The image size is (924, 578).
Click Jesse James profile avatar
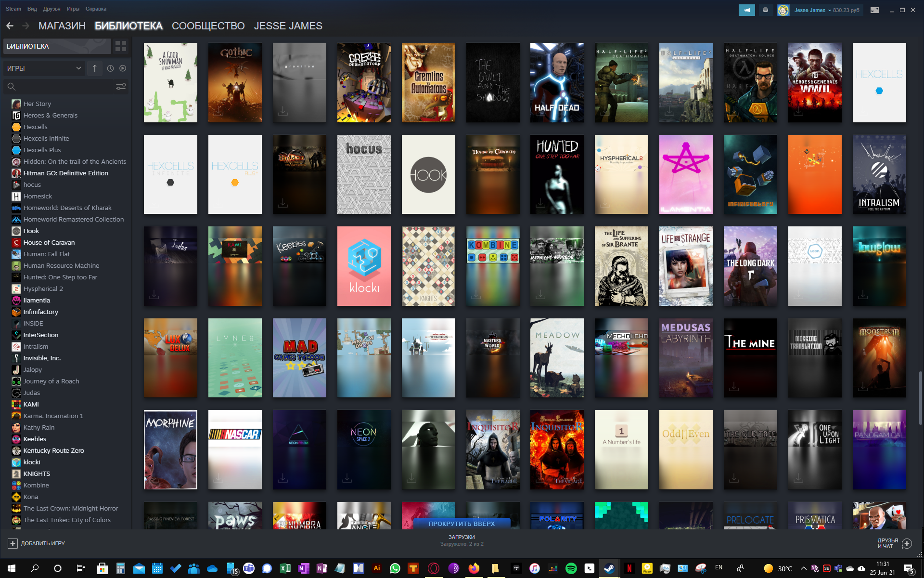pyautogui.click(x=783, y=10)
